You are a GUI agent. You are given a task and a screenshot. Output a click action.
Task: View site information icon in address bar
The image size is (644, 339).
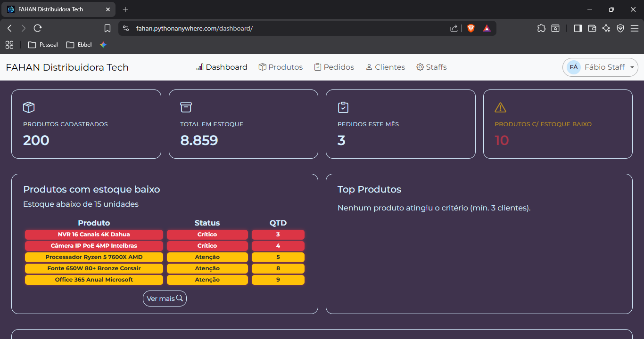coord(126,28)
